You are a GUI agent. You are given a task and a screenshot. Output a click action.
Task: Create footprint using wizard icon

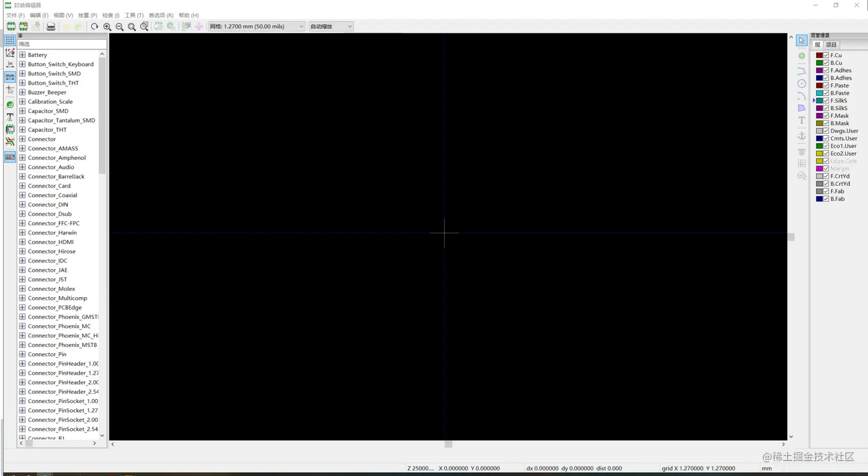[x=24, y=26]
